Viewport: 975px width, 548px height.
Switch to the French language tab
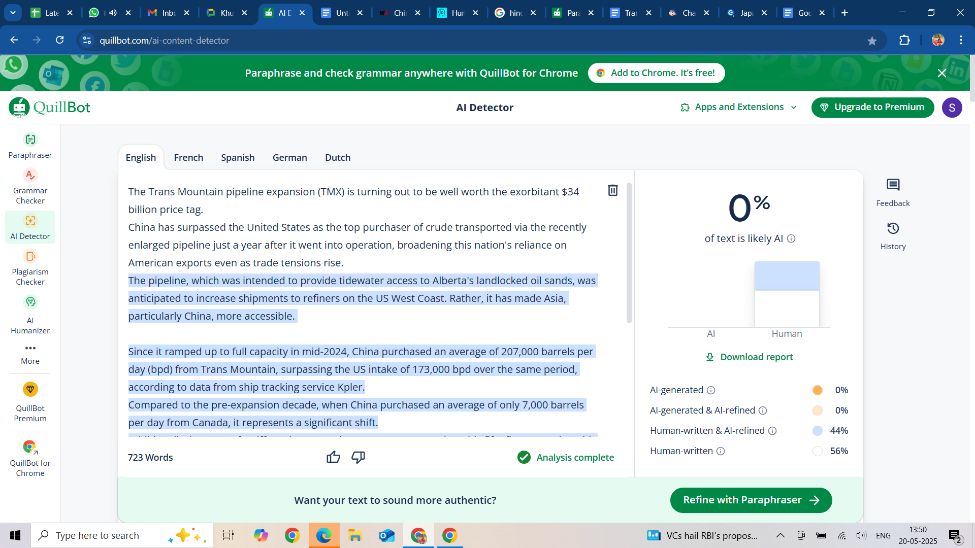click(x=188, y=158)
